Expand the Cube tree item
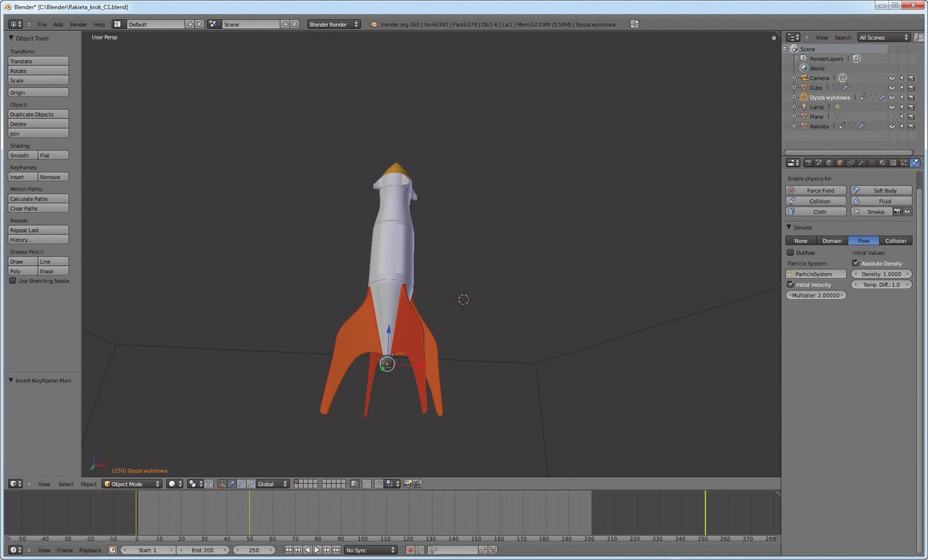This screenshot has height=560, width=928. pyautogui.click(x=794, y=88)
